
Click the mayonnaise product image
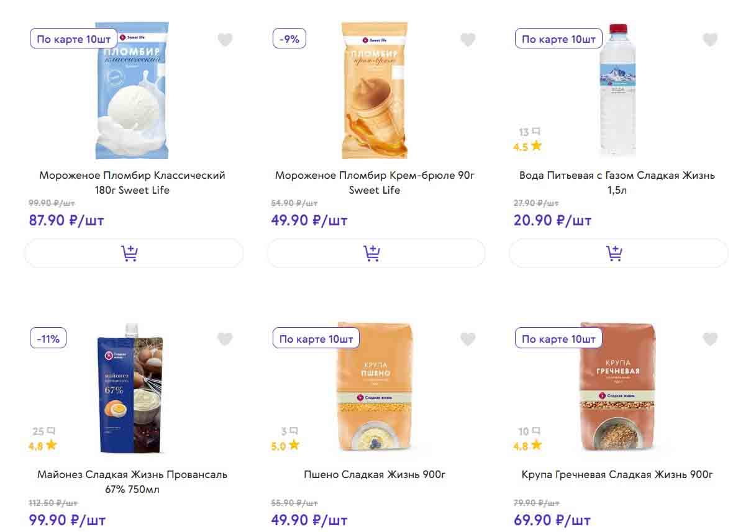coord(132,388)
